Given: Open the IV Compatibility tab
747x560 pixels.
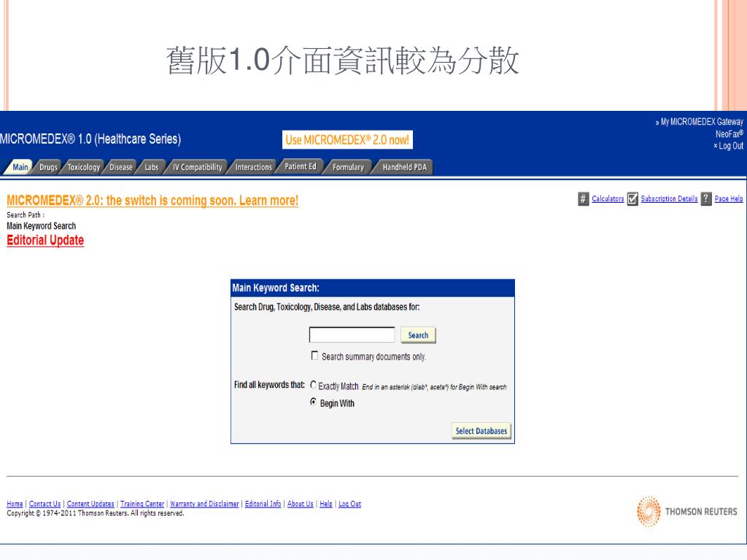Looking at the screenshot, I should click(x=197, y=167).
